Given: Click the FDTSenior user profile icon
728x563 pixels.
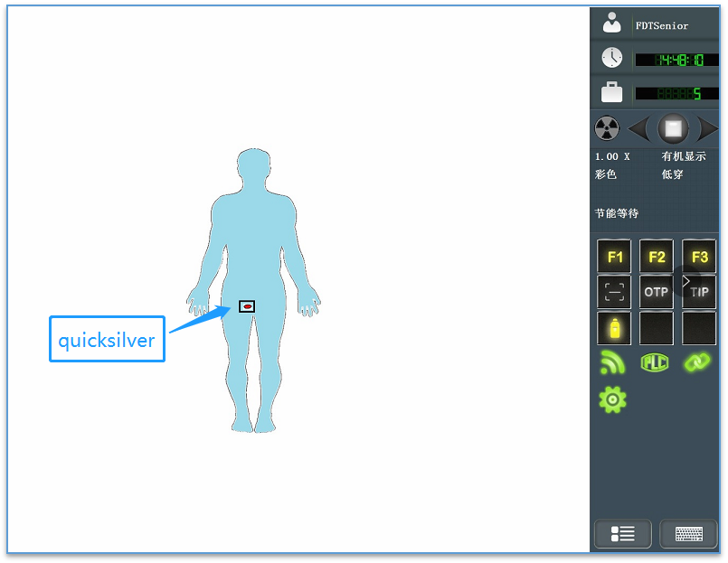Looking at the screenshot, I should tap(612, 23).
